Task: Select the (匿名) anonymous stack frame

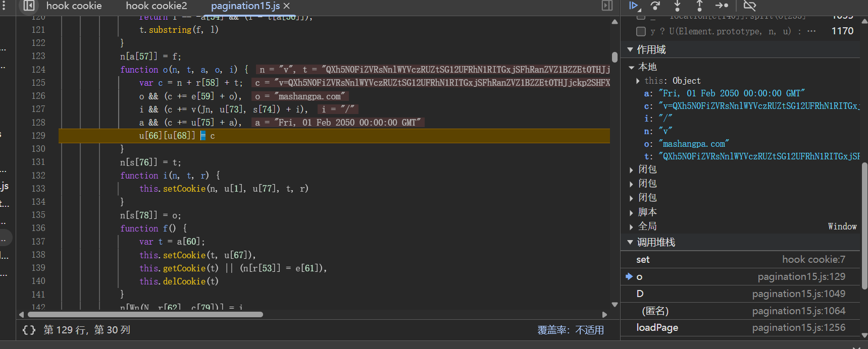Action: coord(740,311)
